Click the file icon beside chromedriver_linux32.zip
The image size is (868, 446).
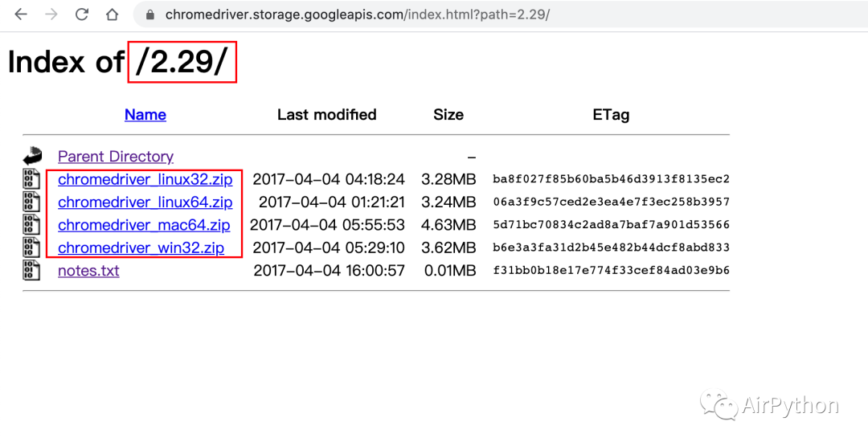(x=31, y=179)
